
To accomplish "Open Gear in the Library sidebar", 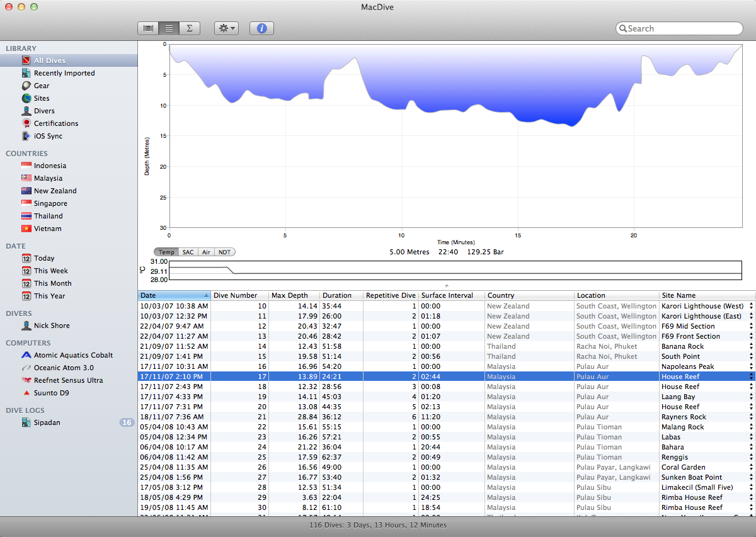I will click(42, 86).
